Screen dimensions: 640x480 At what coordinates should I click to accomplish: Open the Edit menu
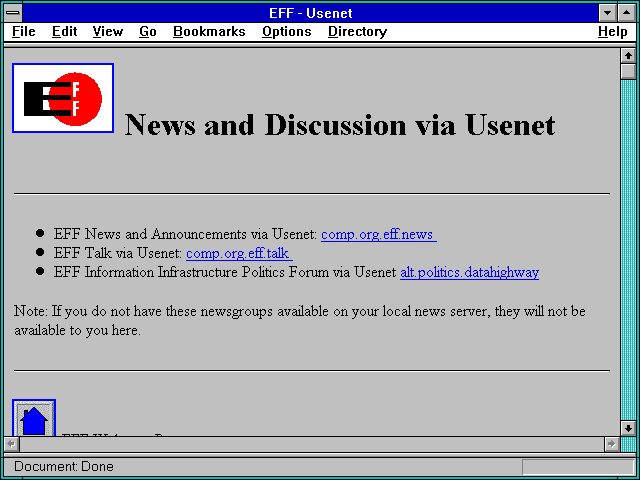pos(64,31)
